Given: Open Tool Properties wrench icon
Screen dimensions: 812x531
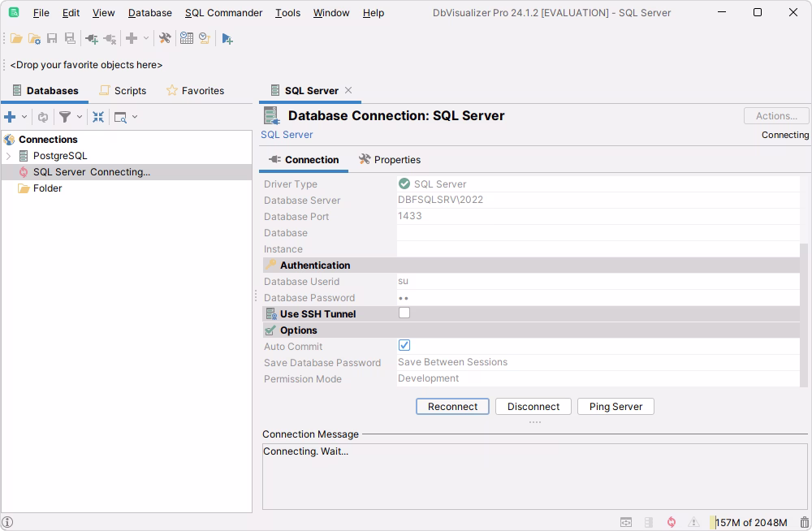Looking at the screenshot, I should tap(165, 38).
